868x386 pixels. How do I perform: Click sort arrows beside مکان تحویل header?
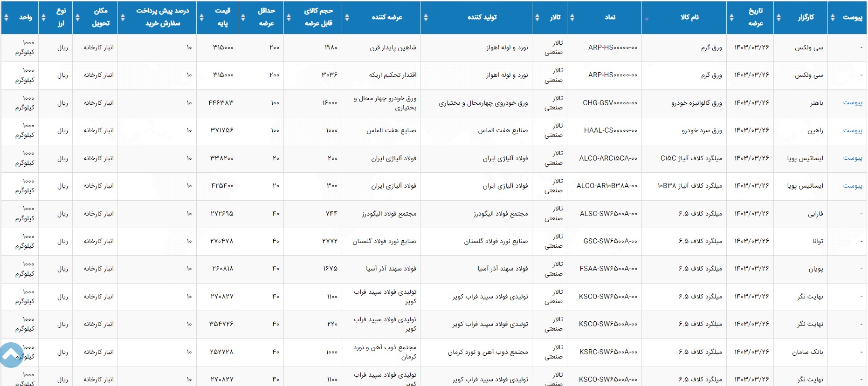click(77, 17)
